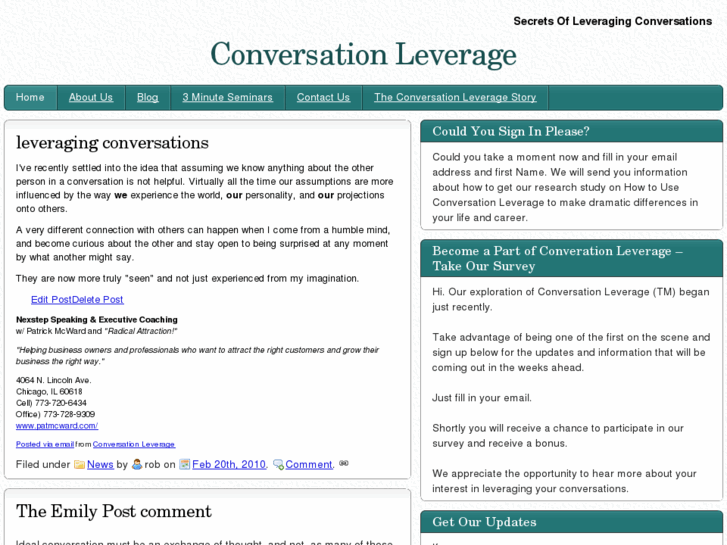Open the News category link
This screenshot has height=545, width=727.
pos(100,464)
